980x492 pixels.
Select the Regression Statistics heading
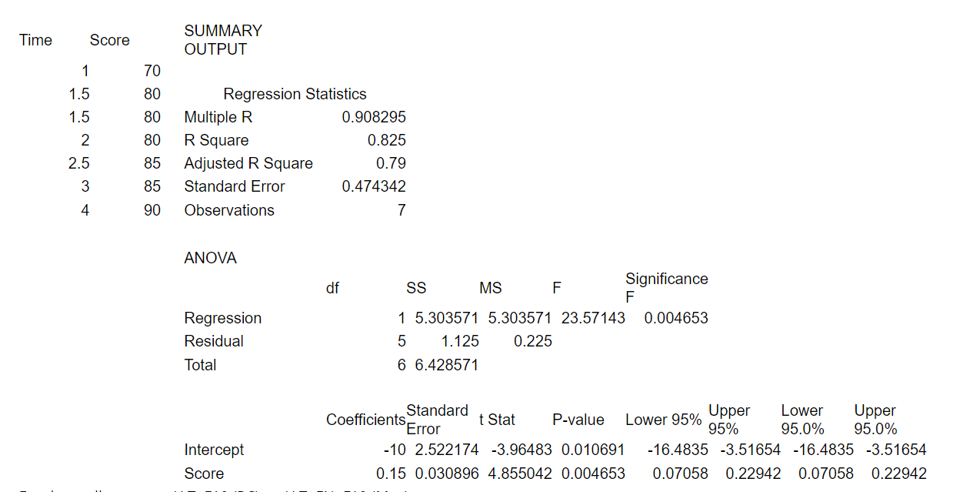point(295,94)
